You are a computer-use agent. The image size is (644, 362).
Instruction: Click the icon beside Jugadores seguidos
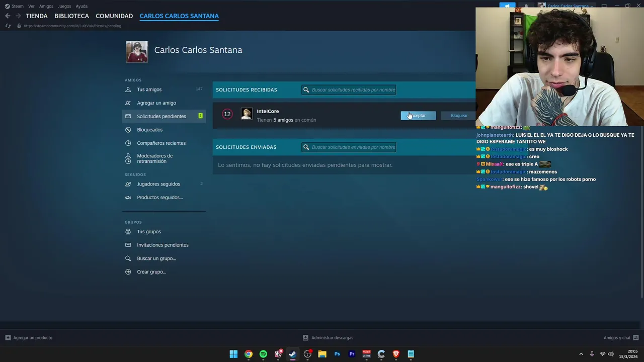[x=128, y=184]
